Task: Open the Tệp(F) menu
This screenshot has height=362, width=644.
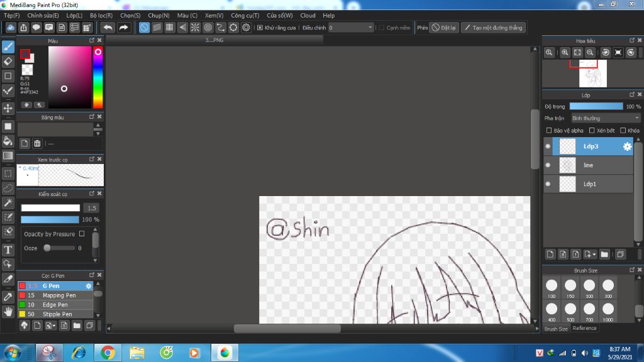Action: (x=12, y=15)
